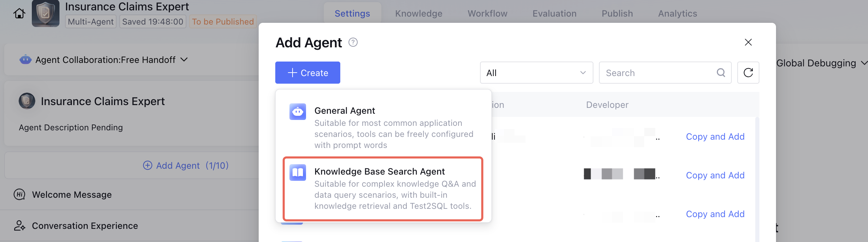Viewport: 868px width, 242px height.
Task: Select the General Agent robot icon
Action: pyautogui.click(x=297, y=112)
